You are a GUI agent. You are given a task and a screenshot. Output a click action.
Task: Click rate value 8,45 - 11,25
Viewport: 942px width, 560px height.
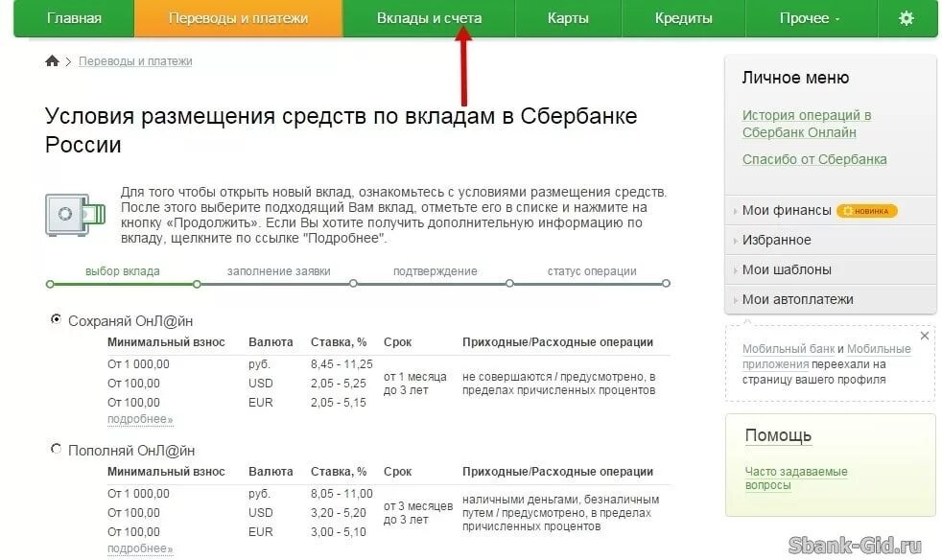[x=341, y=364]
